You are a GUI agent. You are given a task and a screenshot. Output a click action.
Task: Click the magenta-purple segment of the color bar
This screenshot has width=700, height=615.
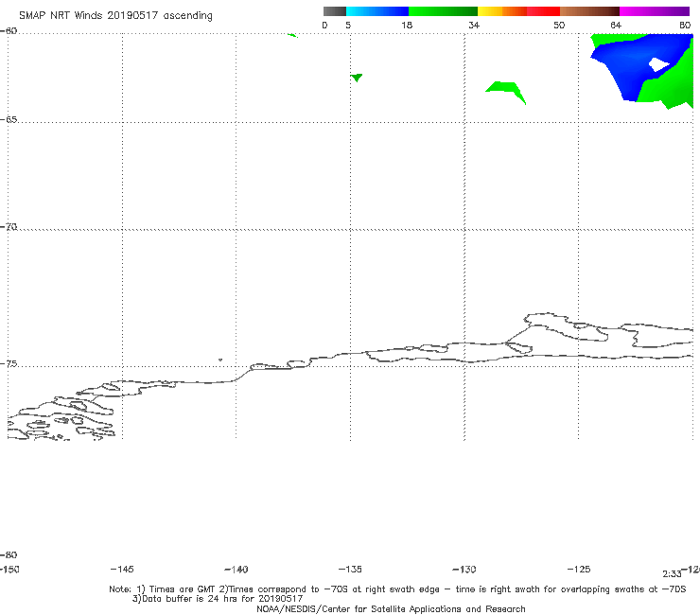coord(655,11)
